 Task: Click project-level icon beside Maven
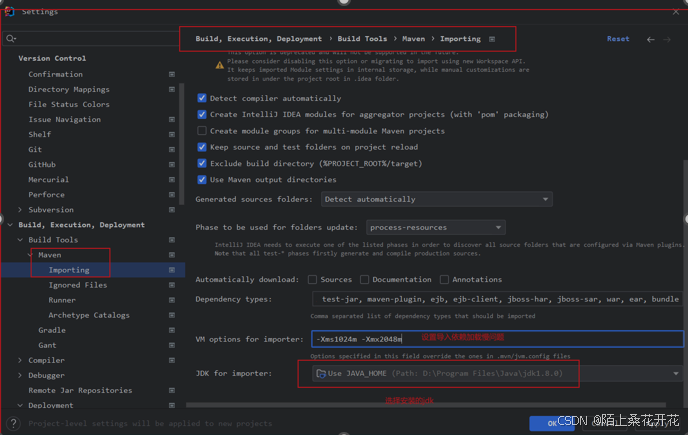(172, 255)
